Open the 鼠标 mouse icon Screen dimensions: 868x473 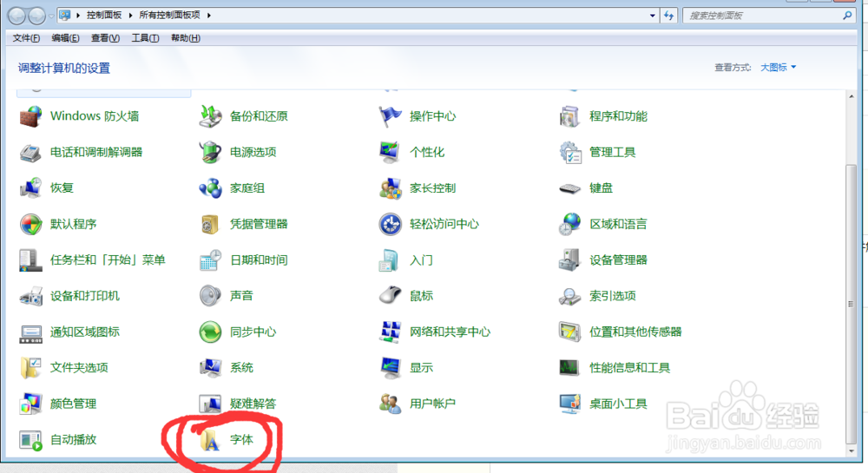(x=391, y=295)
